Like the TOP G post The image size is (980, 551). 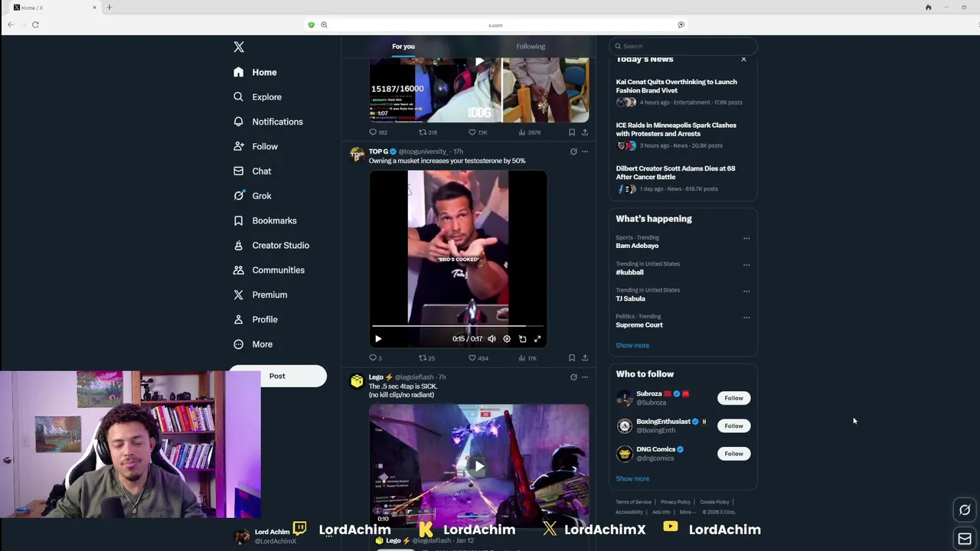click(x=478, y=358)
